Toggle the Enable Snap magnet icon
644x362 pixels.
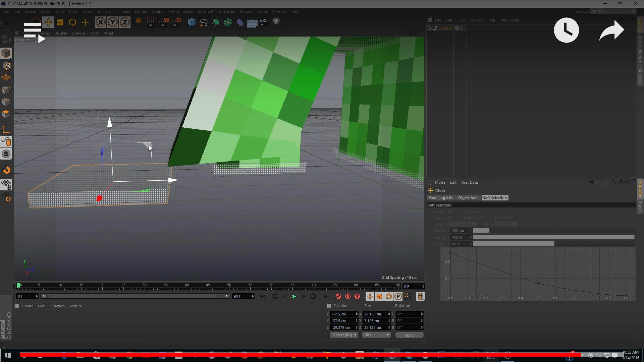[6, 170]
